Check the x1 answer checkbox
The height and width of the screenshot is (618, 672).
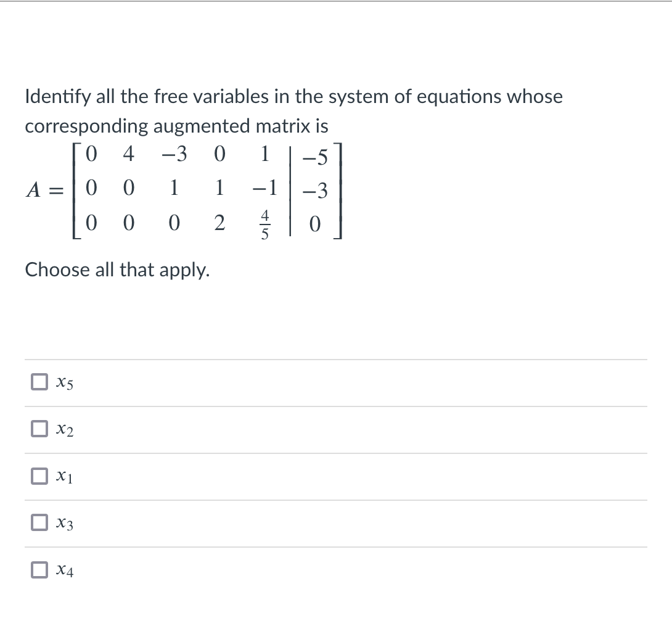[39, 476]
